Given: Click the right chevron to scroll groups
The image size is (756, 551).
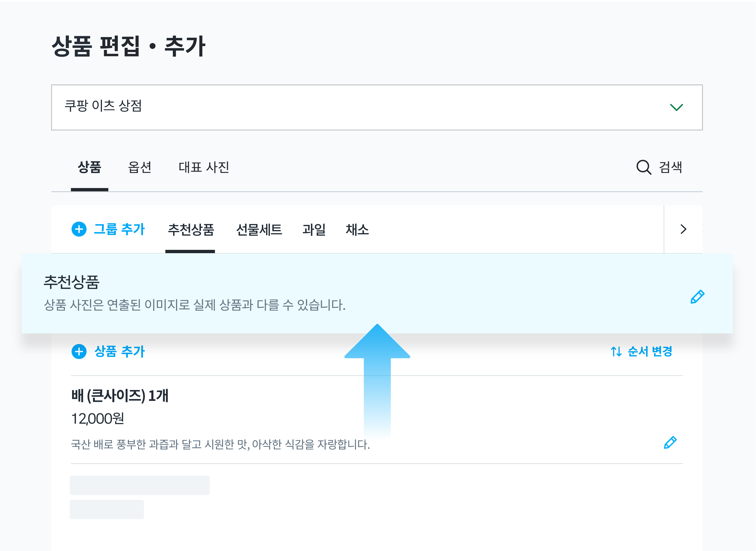Looking at the screenshot, I should click(683, 229).
